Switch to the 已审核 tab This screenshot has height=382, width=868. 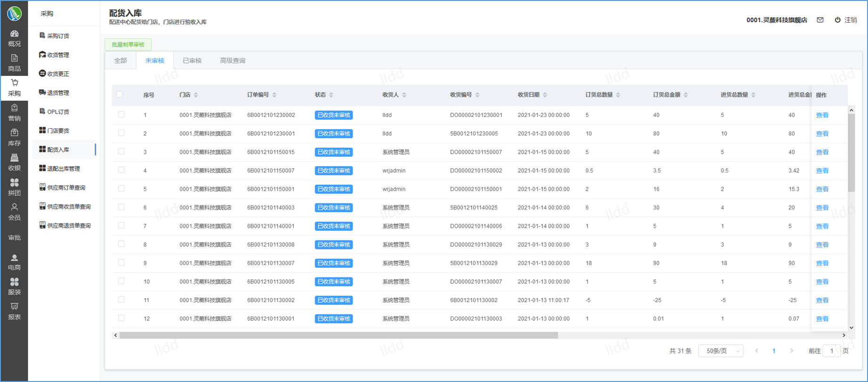pyautogui.click(x=192, y=60)
